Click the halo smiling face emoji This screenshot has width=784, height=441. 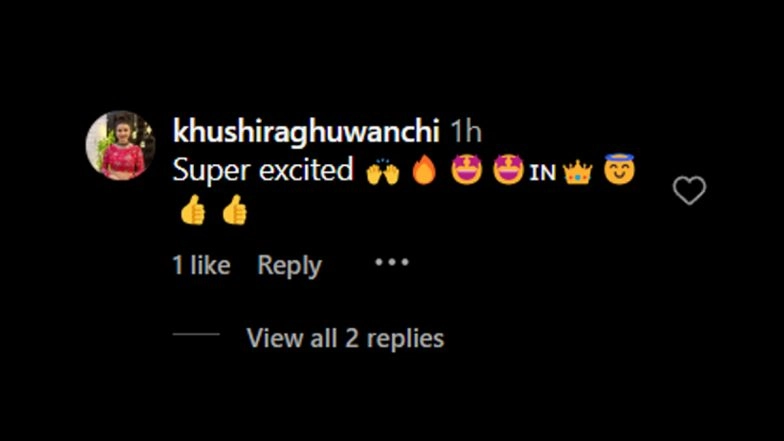[x=619, y=169]
